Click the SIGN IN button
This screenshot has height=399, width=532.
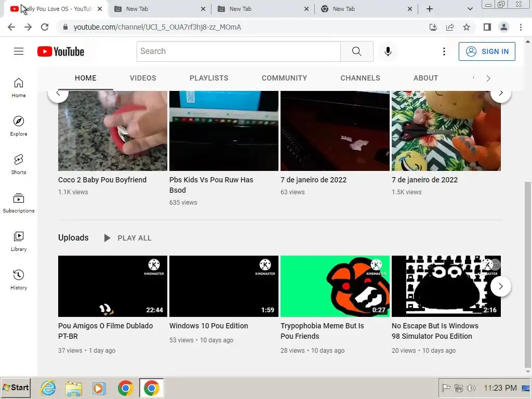tap(487, 51)
